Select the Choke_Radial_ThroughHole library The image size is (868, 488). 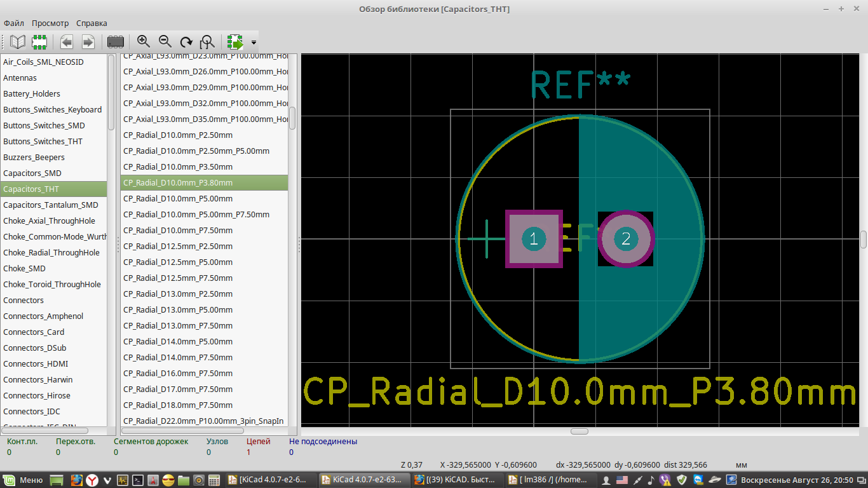[53, 252]
